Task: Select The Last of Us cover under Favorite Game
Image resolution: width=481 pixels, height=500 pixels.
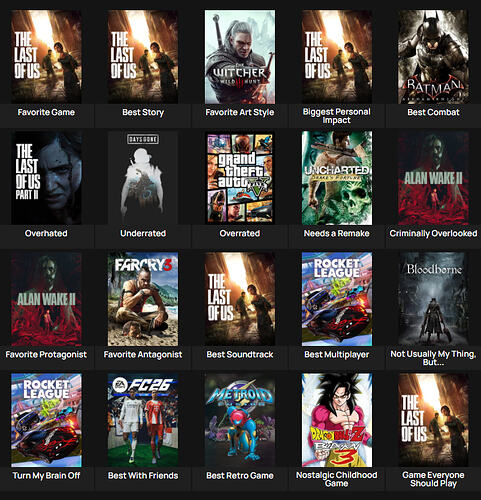Action: (x=46, y=57)
